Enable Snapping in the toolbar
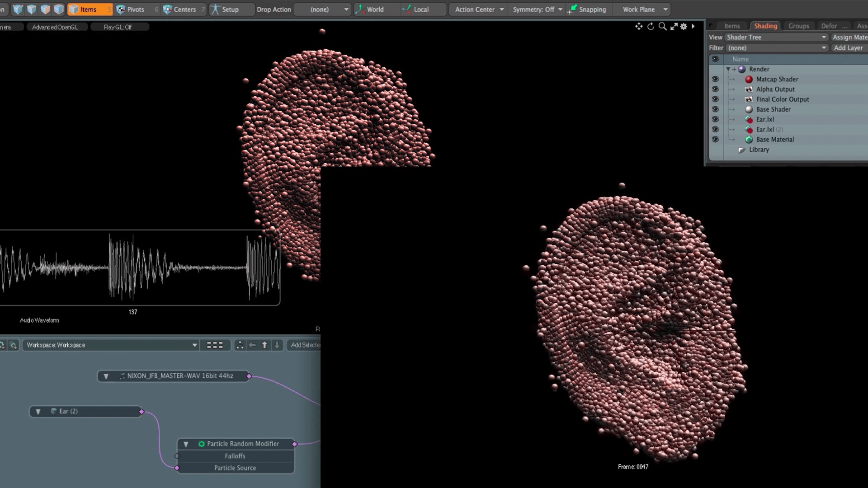This screenshot has width=868, height=488. coord(587,9)
